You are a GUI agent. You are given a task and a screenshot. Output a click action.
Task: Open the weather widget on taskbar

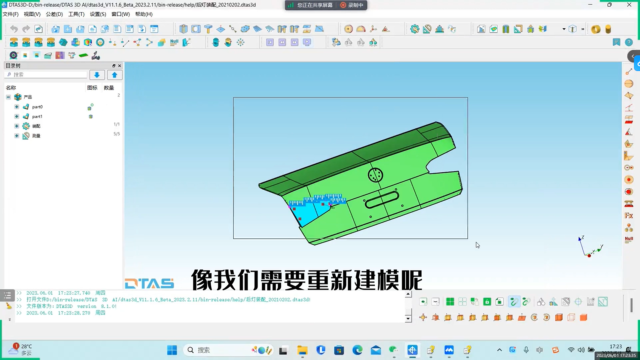tap(20, 349)
